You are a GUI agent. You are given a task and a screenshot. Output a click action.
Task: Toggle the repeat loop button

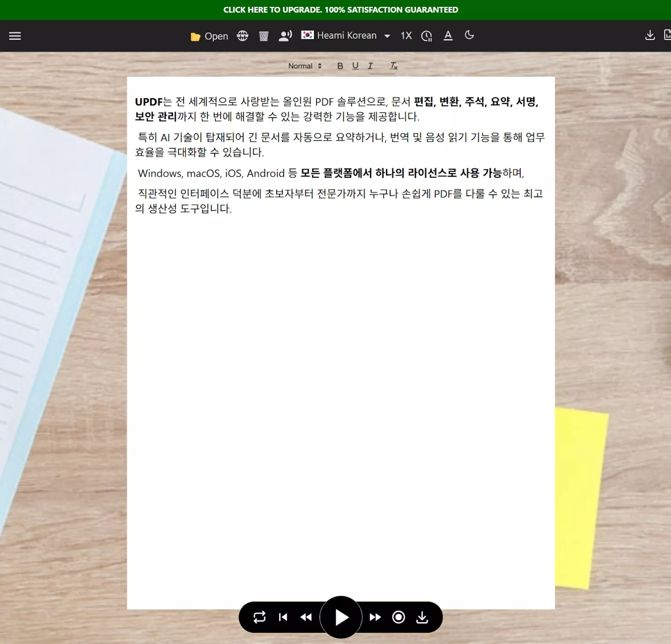click(259, 617)
